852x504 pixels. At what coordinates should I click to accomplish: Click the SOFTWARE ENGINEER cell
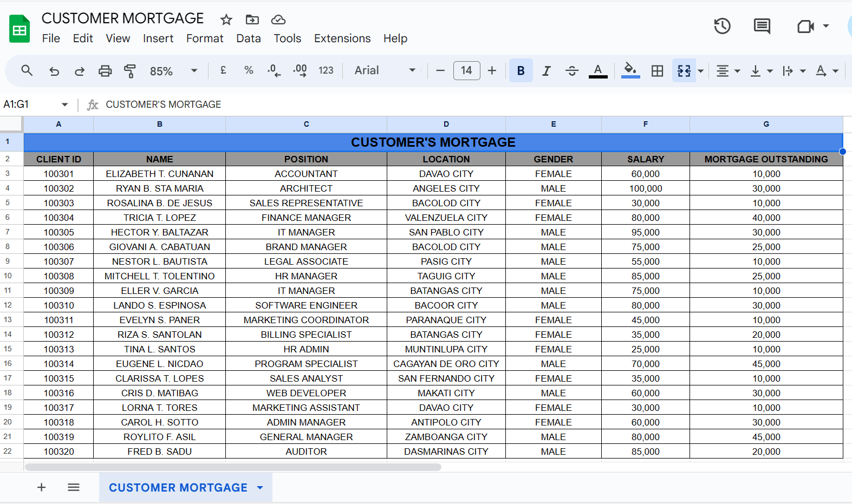pos(307,305)
